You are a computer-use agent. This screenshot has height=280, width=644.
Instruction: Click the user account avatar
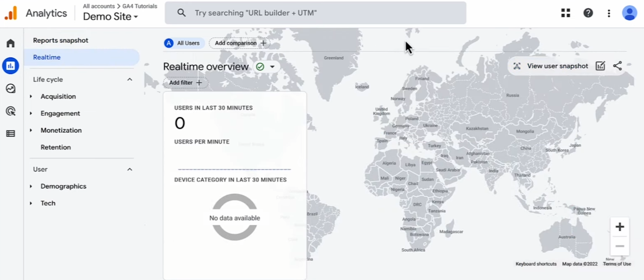pyautogui.click(x=630, y=13)
